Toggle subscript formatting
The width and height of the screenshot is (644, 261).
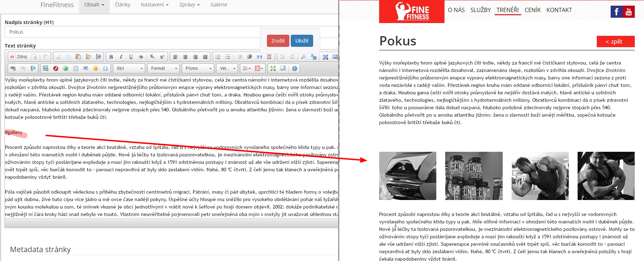click(152, 57)
